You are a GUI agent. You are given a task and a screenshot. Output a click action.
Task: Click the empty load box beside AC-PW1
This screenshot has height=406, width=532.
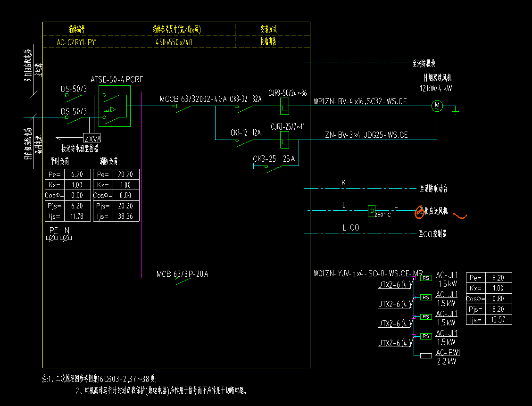coord(426,356)
